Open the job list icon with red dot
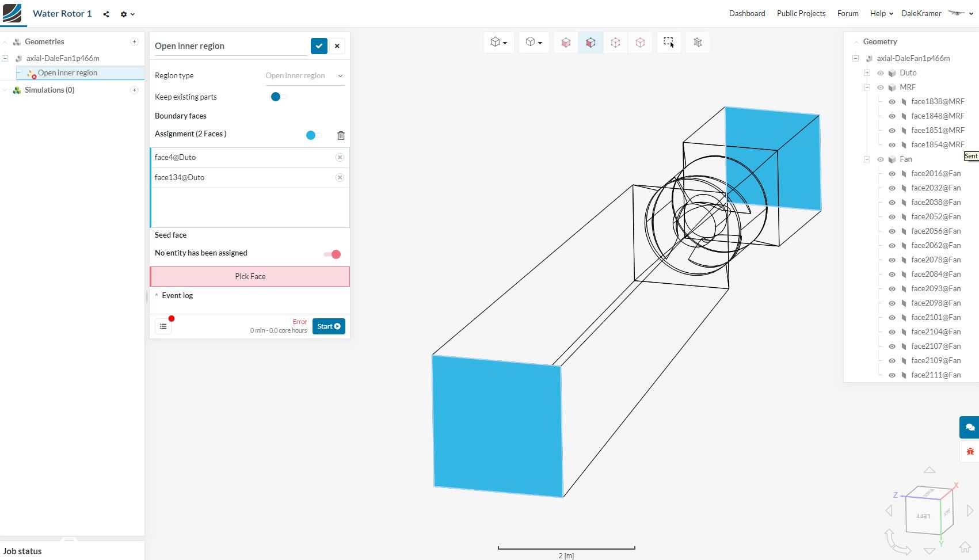The width and height of the screenshot is (979, 560). tap(163, 326)
